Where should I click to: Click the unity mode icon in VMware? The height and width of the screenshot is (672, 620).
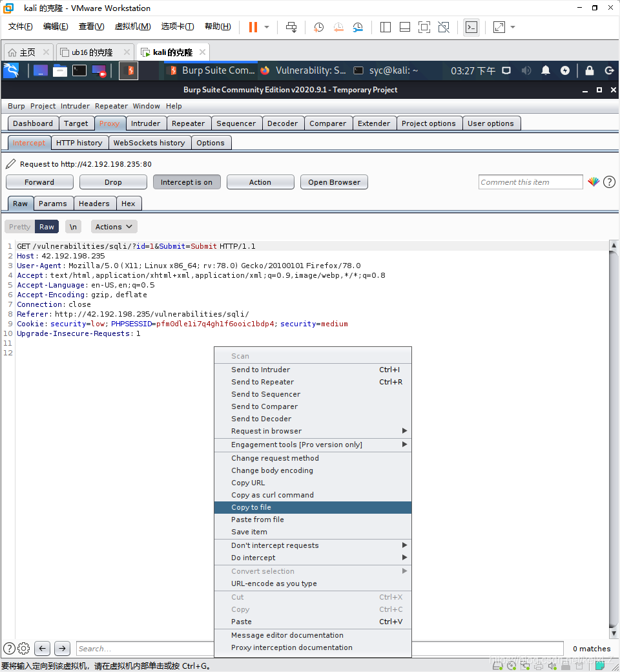[x=444, y=27]
